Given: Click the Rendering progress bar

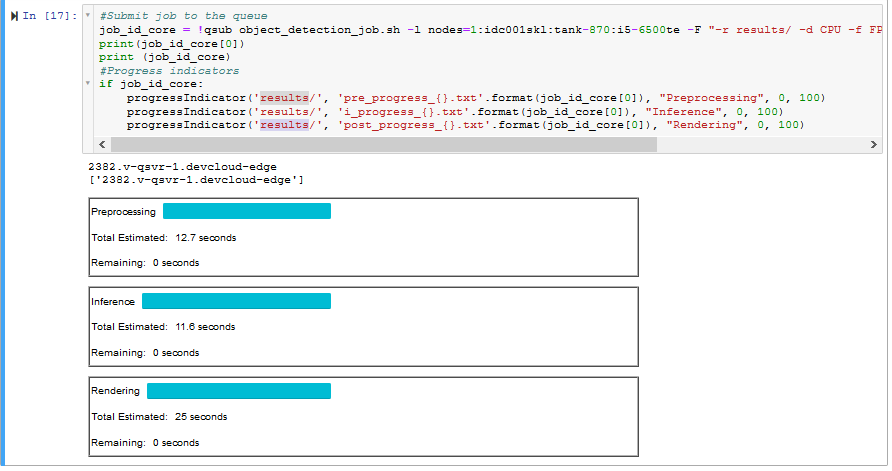Looking at the screenshot, I should [x=239, y=391].
